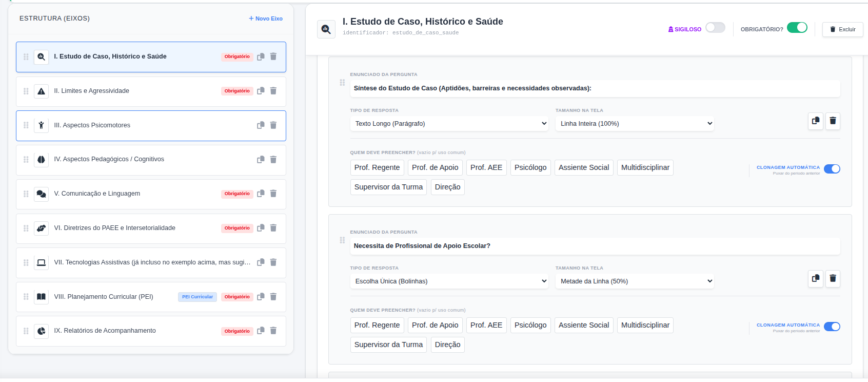Delete the 'Necessita de Profissional de Apoio' question
This screenshot has width=868, height=382.
tap(833, 279)
